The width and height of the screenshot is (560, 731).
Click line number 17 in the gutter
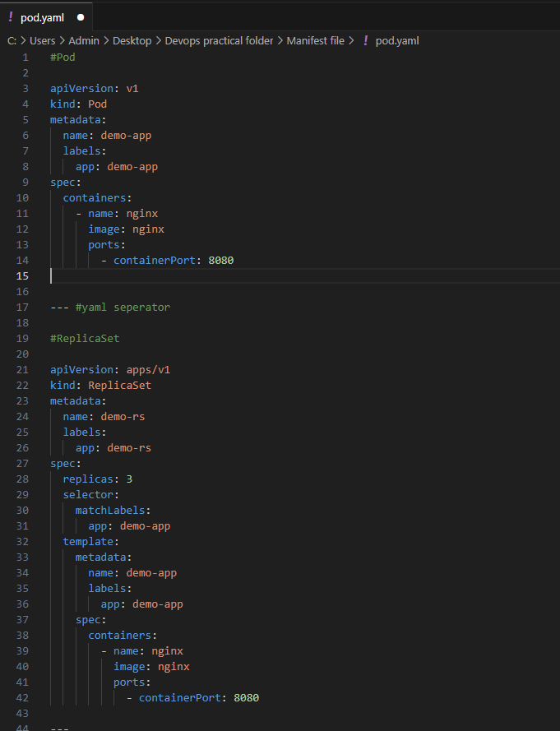22,308
